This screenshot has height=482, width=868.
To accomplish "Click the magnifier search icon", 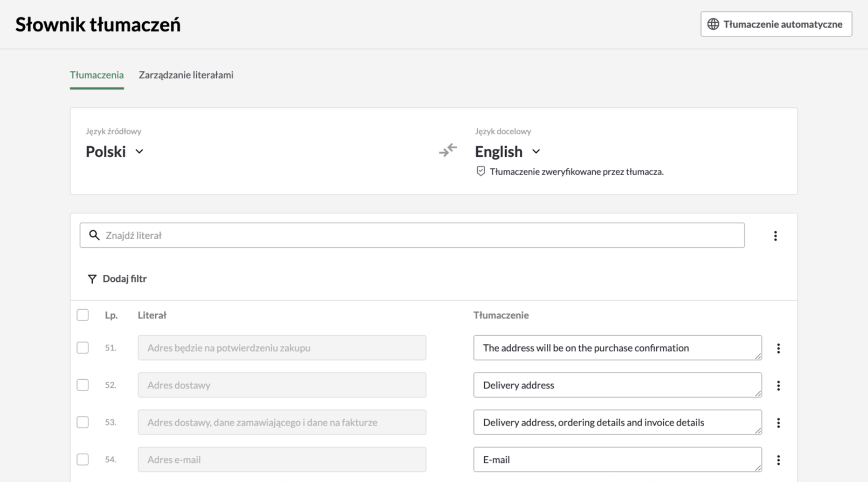I will coord(94,235).
